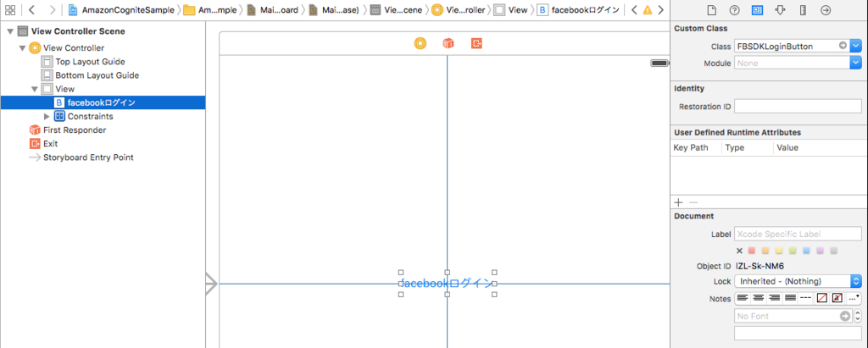This screenshot has width=868, height=348.
Task: Click the View Controller dock icon on canvas
Action: 420,43
